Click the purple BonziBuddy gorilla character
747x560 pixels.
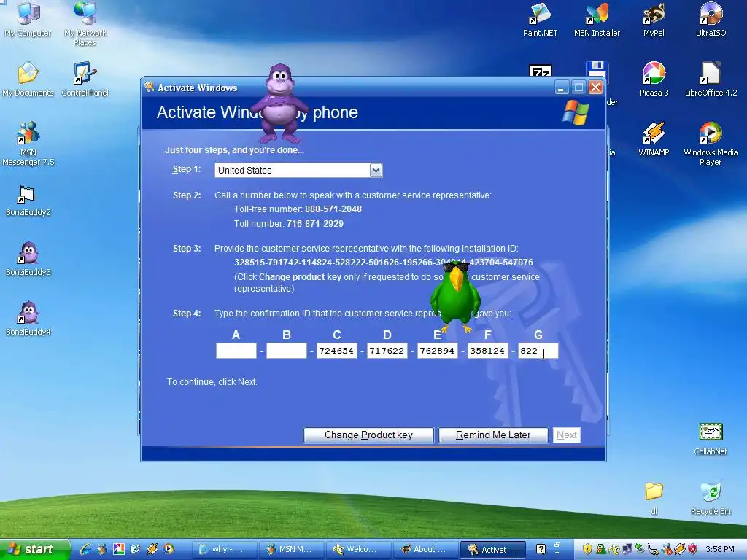[x=280, y=104]
